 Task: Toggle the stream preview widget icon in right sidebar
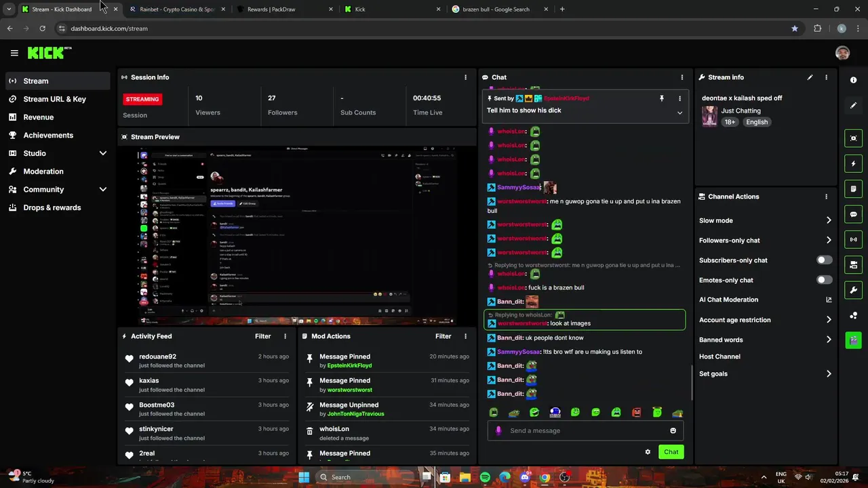pyautogui.click(x=853, y=138)
